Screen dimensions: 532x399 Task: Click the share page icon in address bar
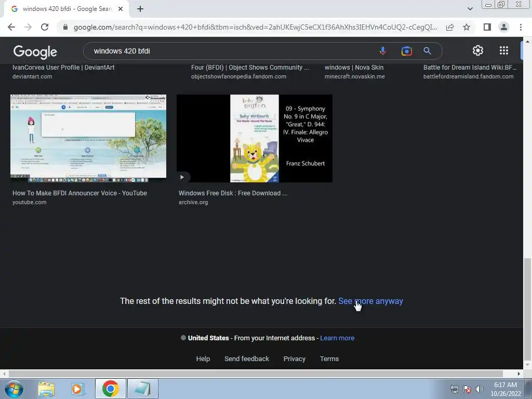coord(450,27)
